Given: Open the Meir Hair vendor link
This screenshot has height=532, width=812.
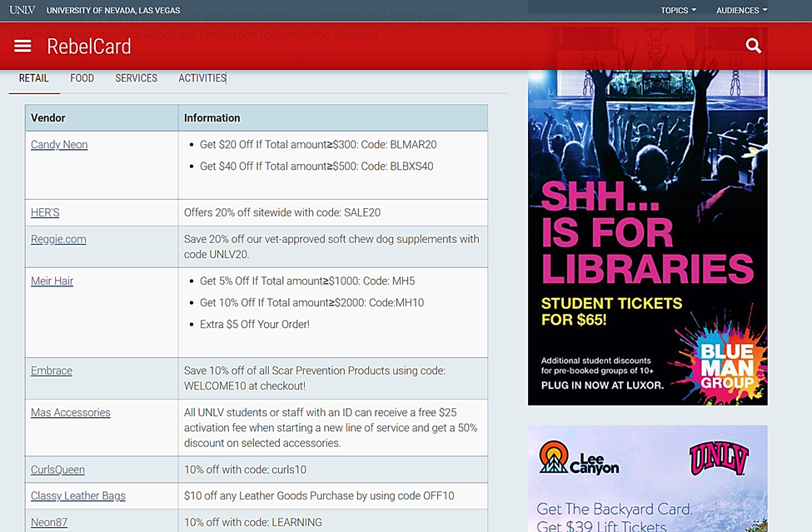Looking at the screenshot, I should 52,281.
